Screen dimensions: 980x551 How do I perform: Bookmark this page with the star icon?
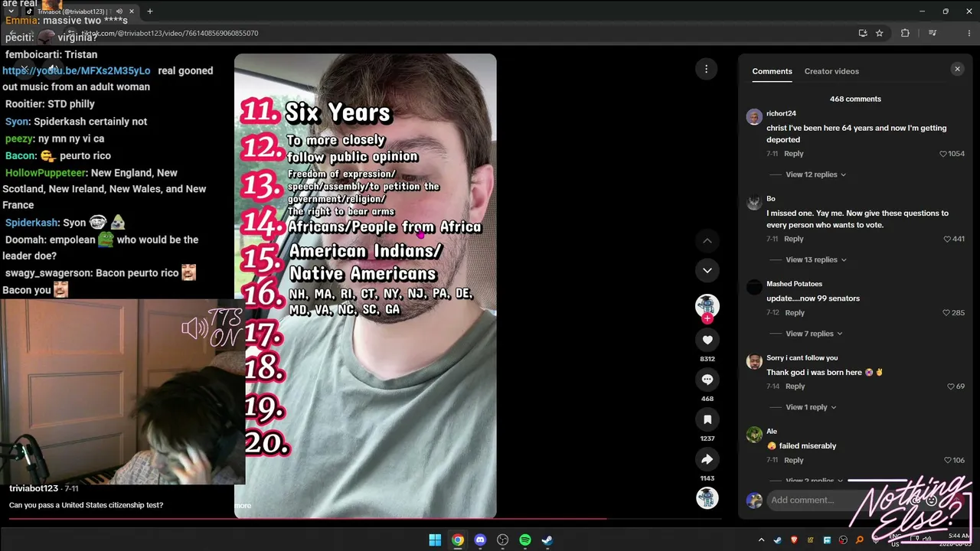tap(880, 33)
